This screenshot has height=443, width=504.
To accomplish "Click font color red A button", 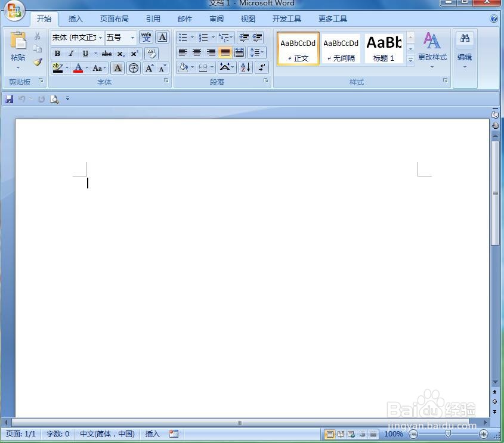I will [78, 68].
